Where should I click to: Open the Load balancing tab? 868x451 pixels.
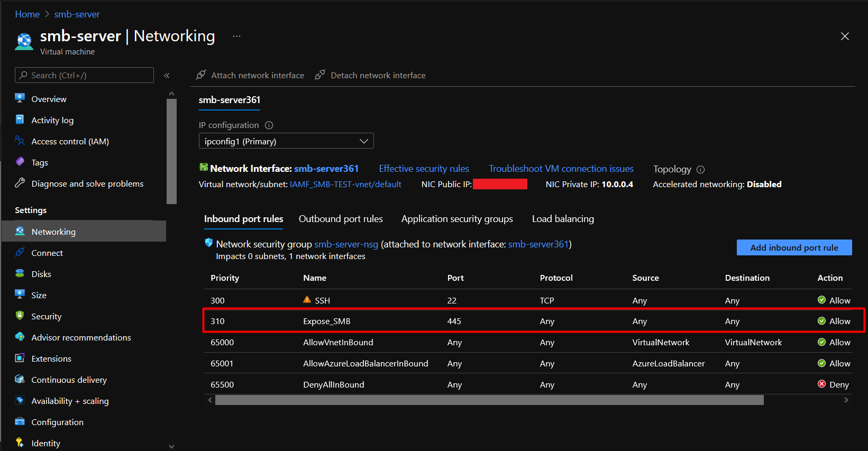point(563,219)
